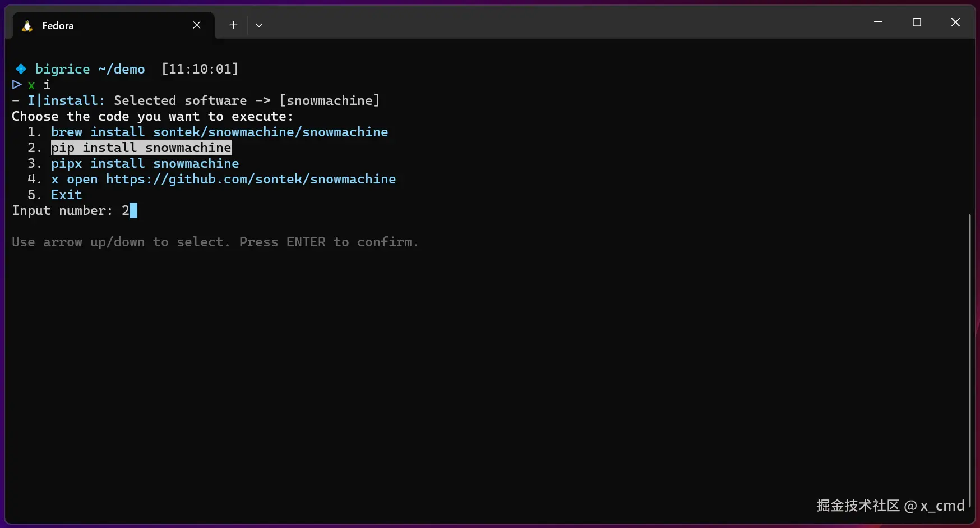Close the terminal window

point(955,22)
